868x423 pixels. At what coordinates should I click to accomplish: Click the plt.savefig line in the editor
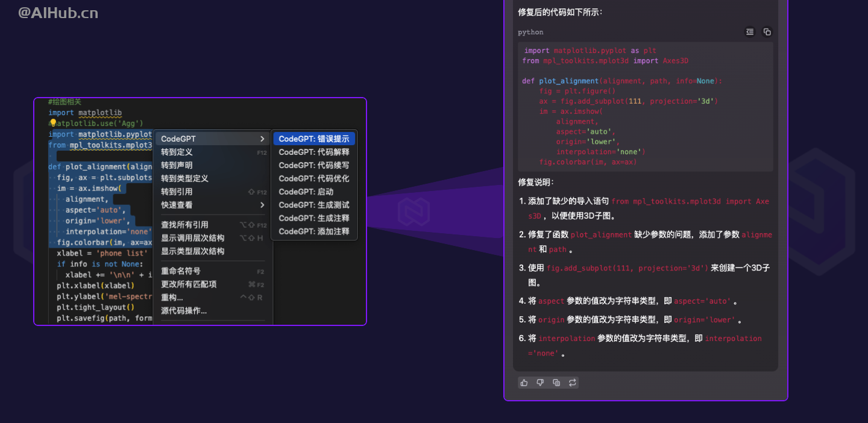tap(104, 318)
